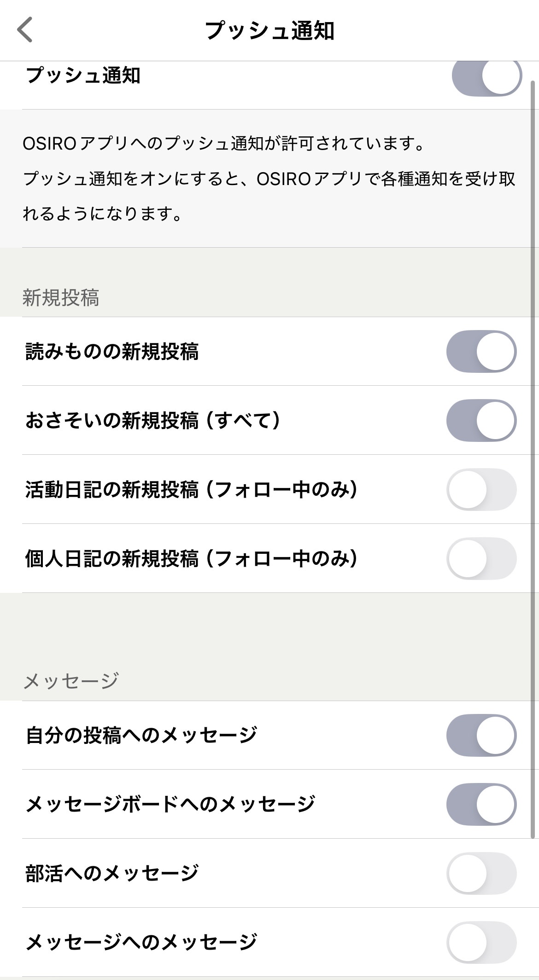Screen dimensions: 539x980
Task: Click the vertical scrollbar on right edge
Action: pyautogui.click(x=533, y=460)
